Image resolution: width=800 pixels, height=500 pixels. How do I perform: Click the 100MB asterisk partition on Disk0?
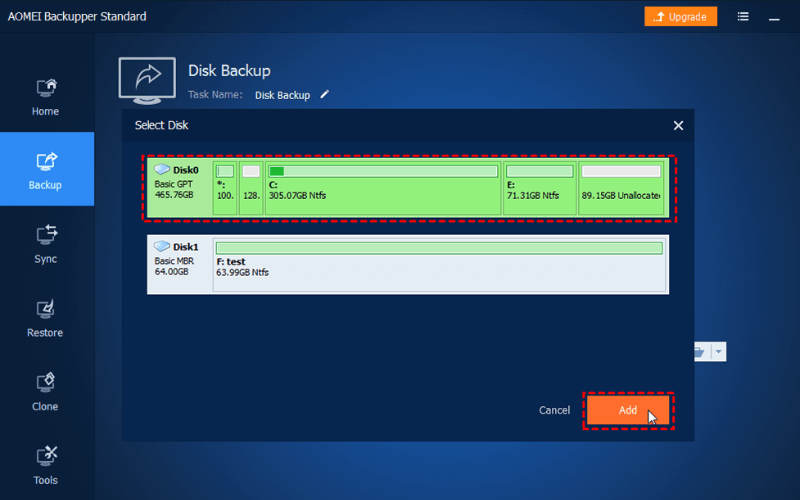tap(225, 189)
